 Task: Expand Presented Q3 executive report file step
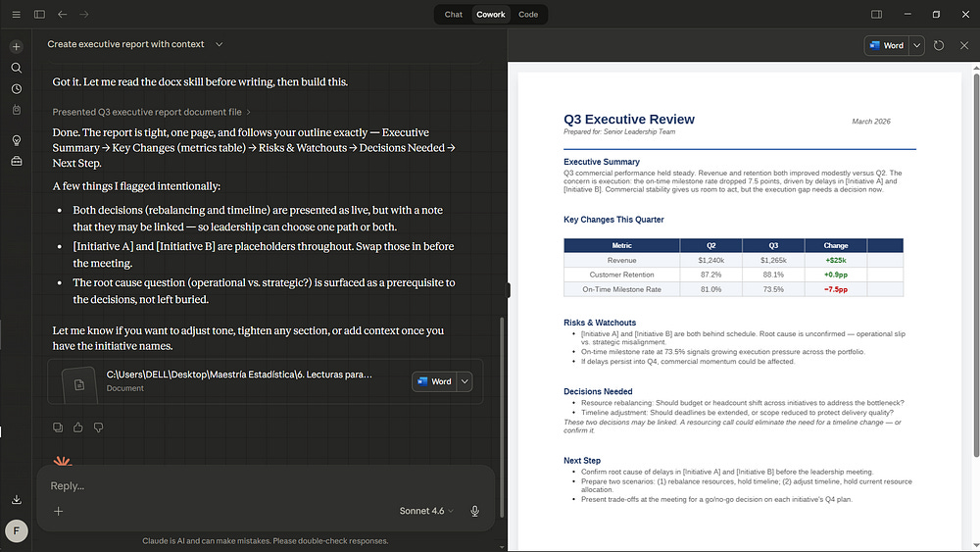pyautogui.click(x=151, y=112)
